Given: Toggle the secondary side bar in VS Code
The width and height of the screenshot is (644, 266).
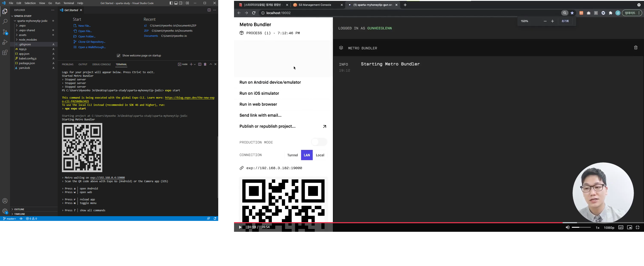Looking at the screenshot, I should pos(181,3).
